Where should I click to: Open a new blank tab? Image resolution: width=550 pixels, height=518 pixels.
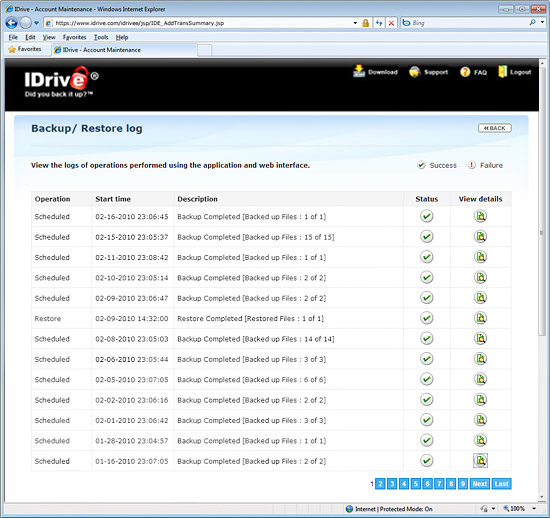click(x=204, y=50)
